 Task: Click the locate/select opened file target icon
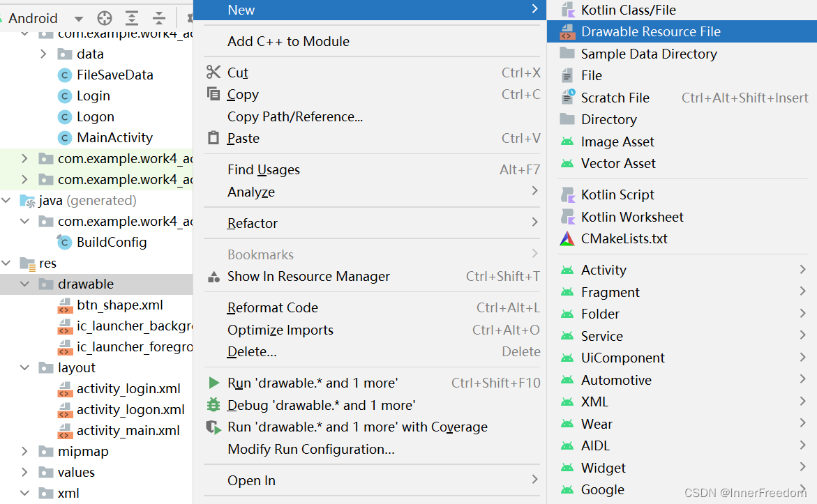[x=105, y=18]
